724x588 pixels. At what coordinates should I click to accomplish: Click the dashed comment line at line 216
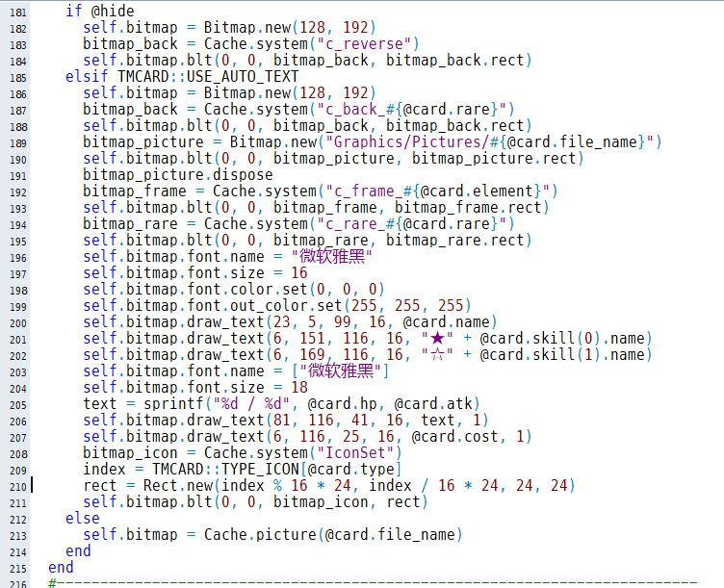point(374,583)
